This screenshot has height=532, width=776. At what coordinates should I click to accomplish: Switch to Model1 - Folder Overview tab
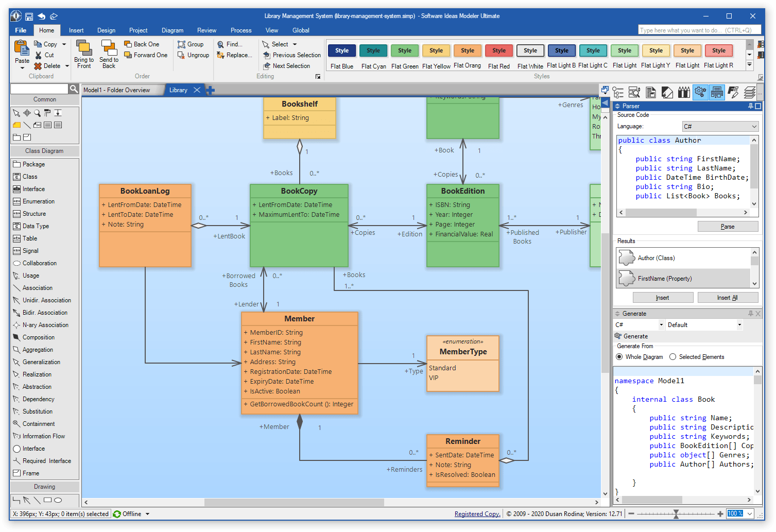[116, 90]
